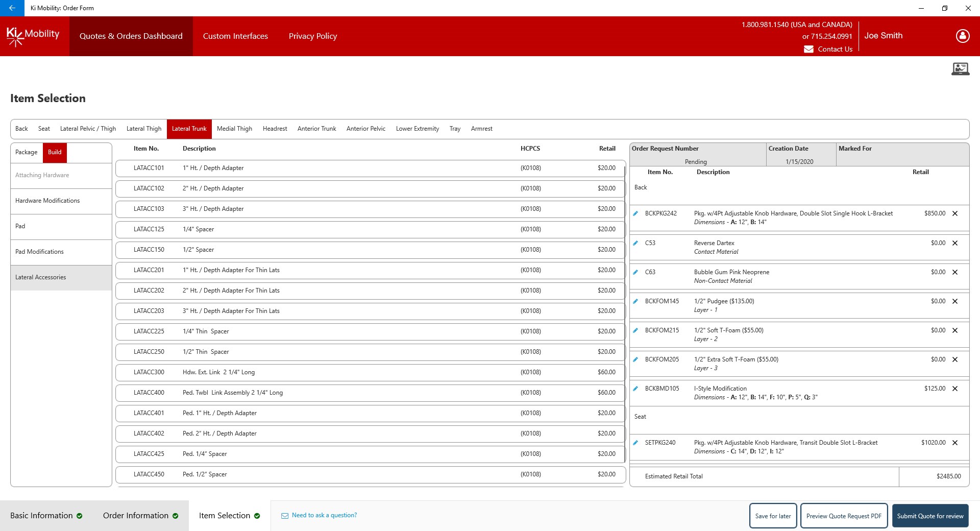Click the green checkmark beside Basic Information

click(80, 516)
